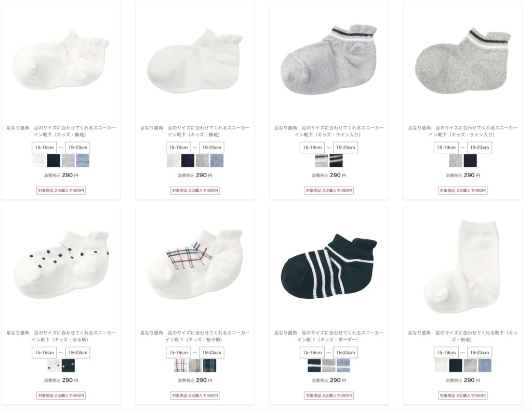Select 19-23cm size on grey line sock
The height and width of the screenshot is (410, 532).
point(345,147)
